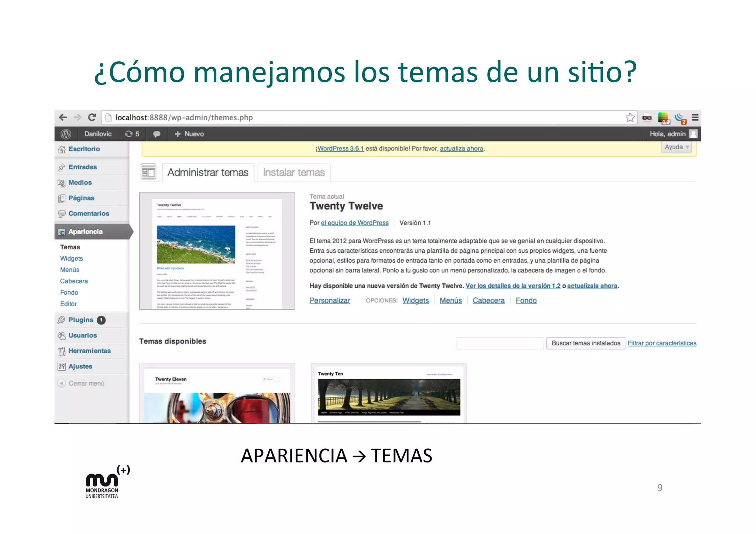This screenshot has height=534, width=756.
Task: Open Herramientas in the sidebar
Action: click(x=90, y=351)
